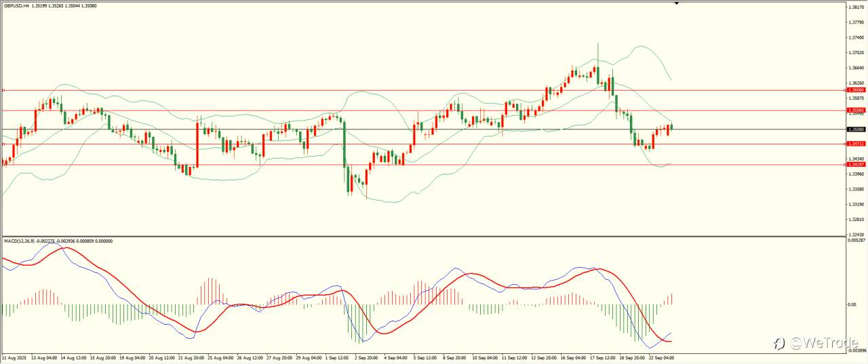Click the 0.00 MACD zero level label
This screenshot has width=868, height=364.
point(852,304)
